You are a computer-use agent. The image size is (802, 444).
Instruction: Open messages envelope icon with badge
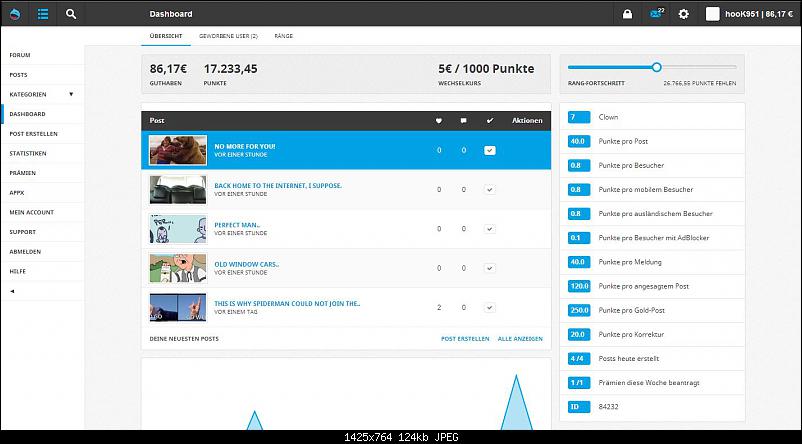[655, 14]
